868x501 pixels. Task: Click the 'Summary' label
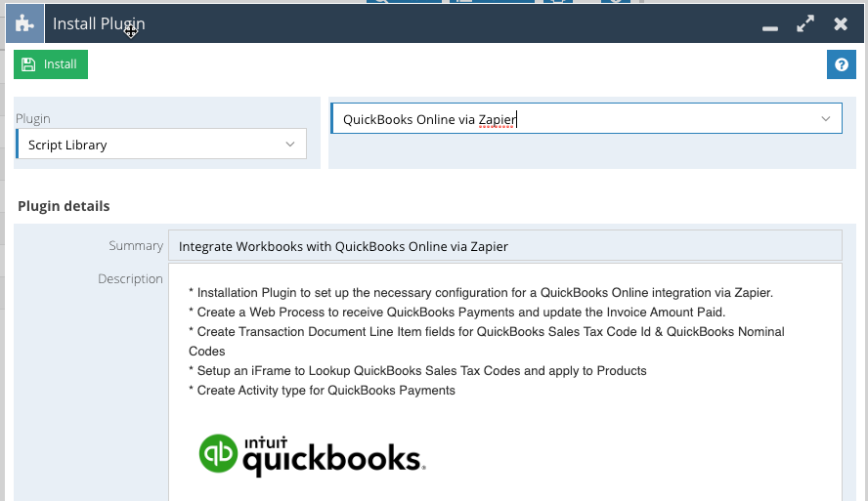[x=136, y=245]
